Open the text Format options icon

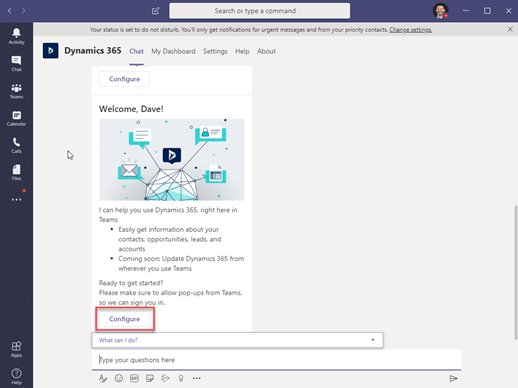tap(103, 378)
